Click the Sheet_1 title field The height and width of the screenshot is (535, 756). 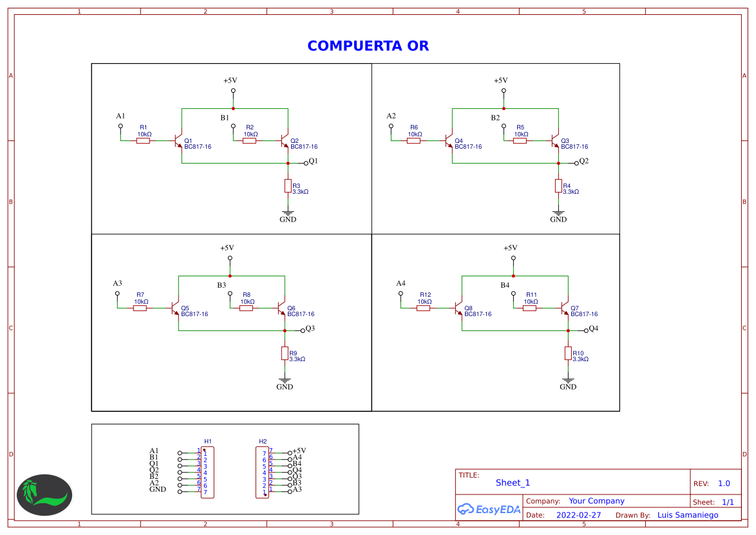click(x=514, y=482)
